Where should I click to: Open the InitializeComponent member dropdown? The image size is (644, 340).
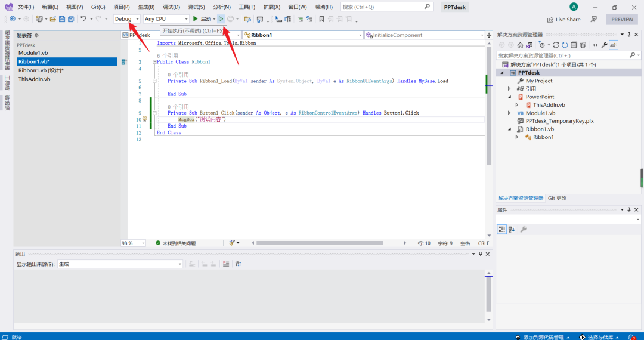click(x=425, y=35)
